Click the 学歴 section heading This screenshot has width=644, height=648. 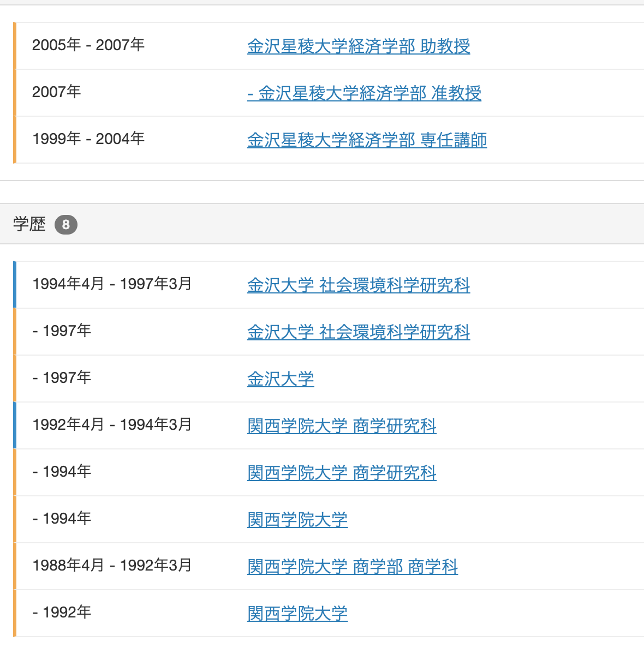(x=29, y=224)
